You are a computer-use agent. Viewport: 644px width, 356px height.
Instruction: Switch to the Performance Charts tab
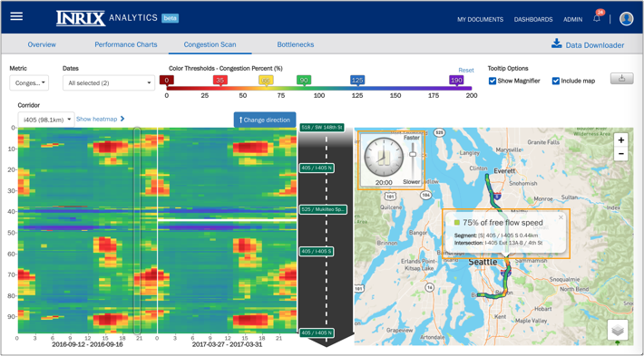pos(126,44)
